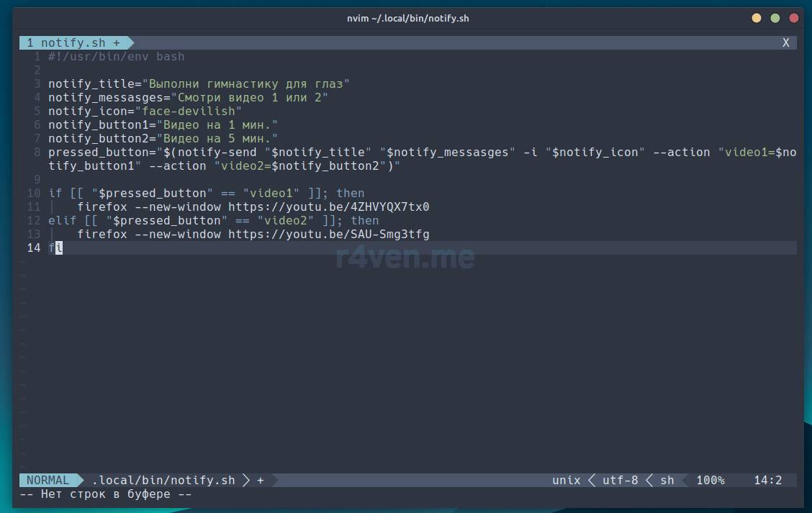
Task: Click the sh filetype indicator
Action: coord(667,481)
